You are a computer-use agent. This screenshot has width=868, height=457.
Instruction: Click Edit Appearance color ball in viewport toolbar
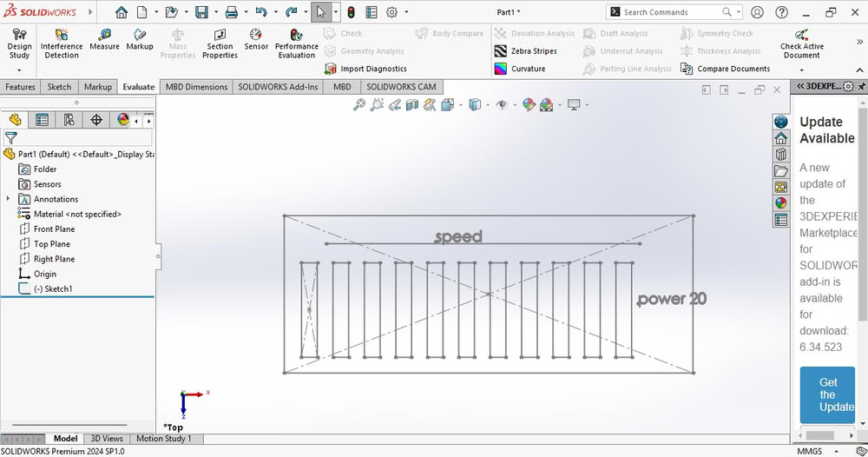[529, 105]
